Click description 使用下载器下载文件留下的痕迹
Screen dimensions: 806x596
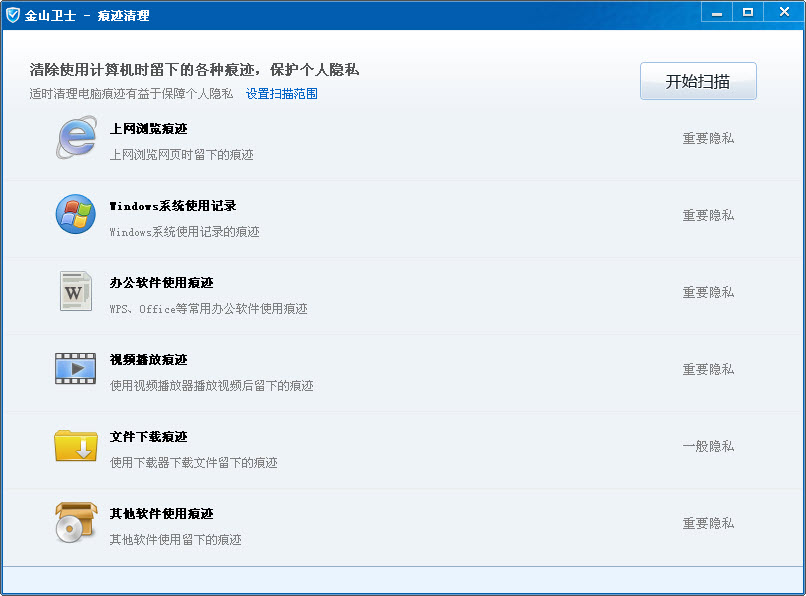click(x=194, y=462)
